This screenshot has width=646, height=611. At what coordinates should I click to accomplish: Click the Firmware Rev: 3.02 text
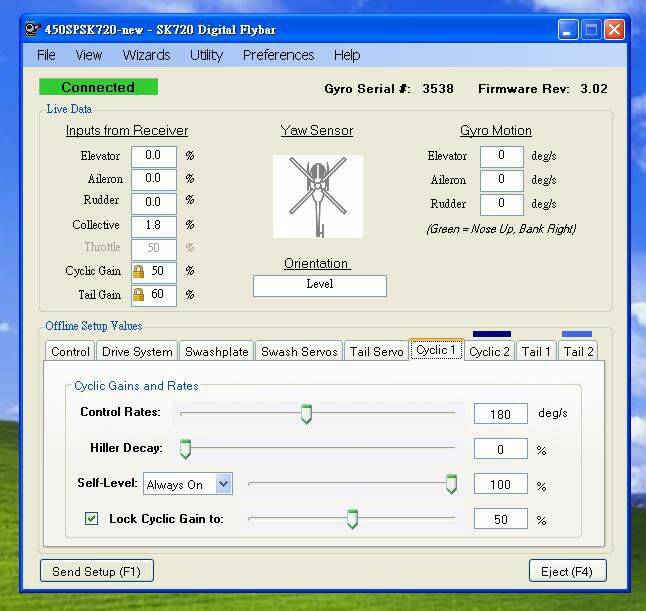[543, 89]
